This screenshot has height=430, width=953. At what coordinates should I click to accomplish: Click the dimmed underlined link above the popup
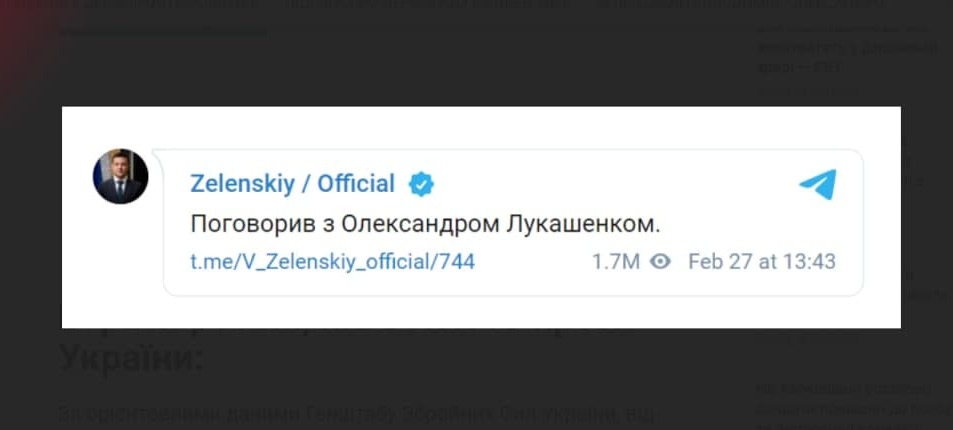click(x=160, y=30)
